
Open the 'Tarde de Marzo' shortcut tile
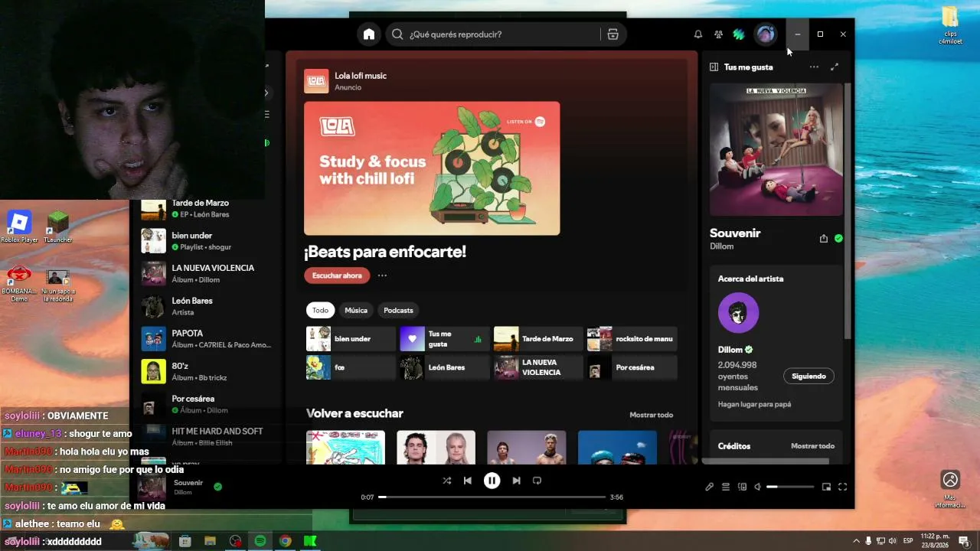click(x=539, y=339)
